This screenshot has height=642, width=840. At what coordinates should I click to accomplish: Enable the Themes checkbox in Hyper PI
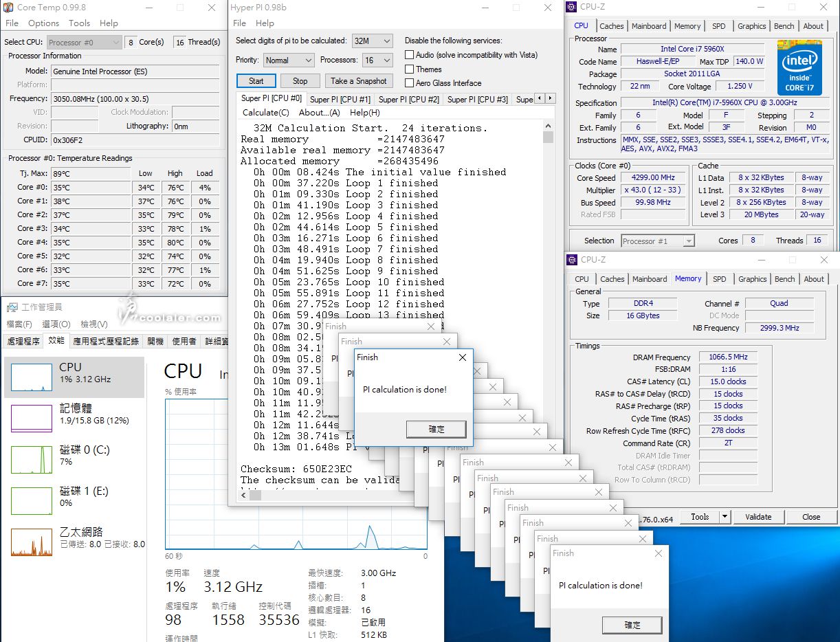coord(410,69)
